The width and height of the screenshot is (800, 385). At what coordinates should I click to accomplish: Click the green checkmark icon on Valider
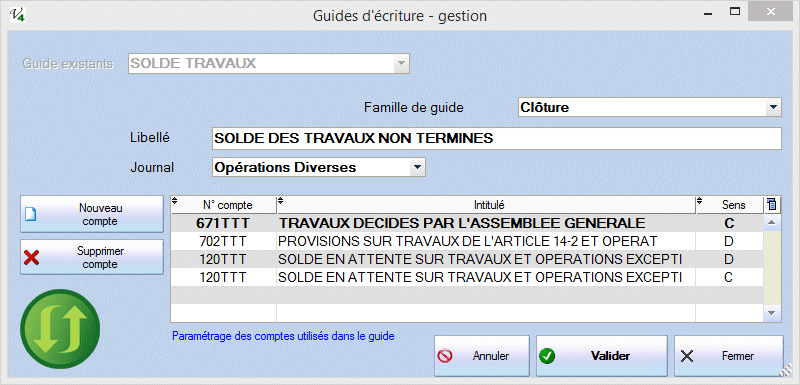click(x=546, y=356)
